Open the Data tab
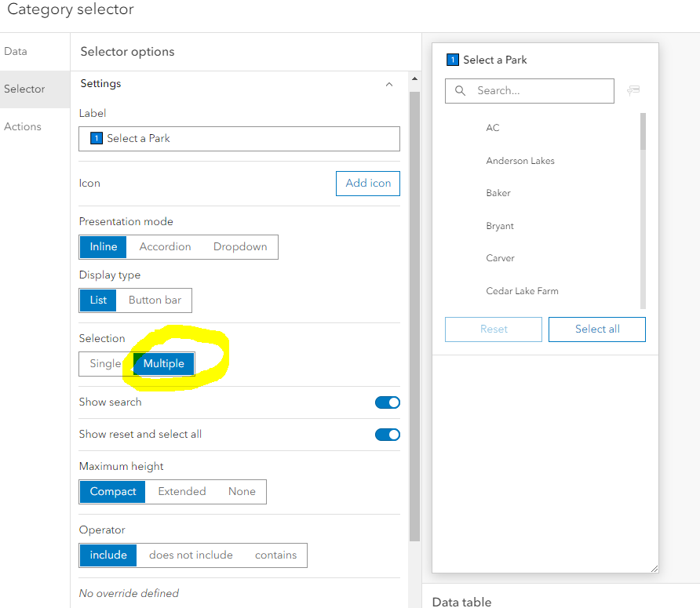 [x=16, y=52]
